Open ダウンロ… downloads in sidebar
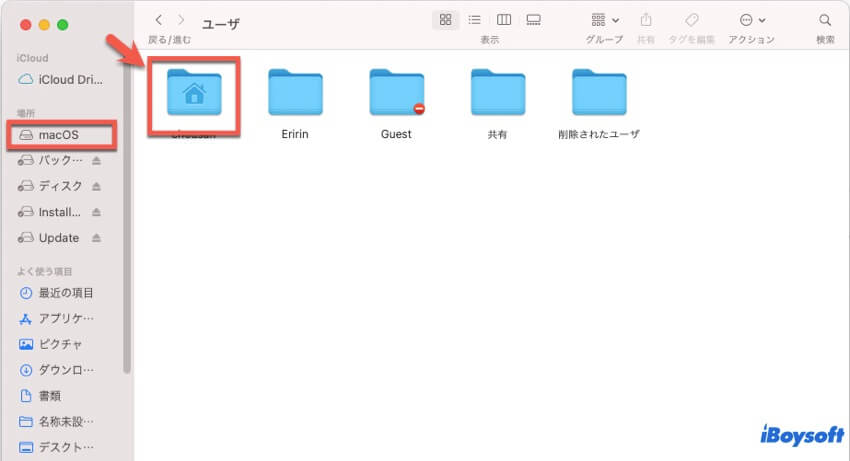The height and width of the screenshot is (461, 850). [x=56, y=370]
